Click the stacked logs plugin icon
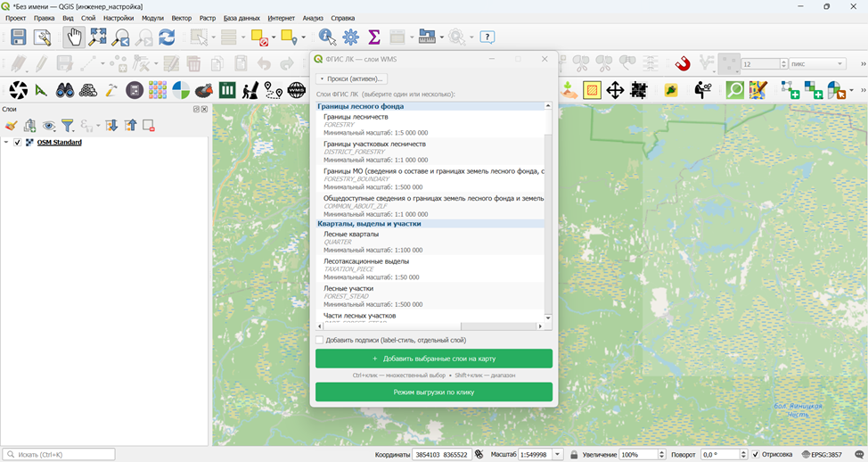The width and height of the screenshot is (868, 462). coord(88,90)
